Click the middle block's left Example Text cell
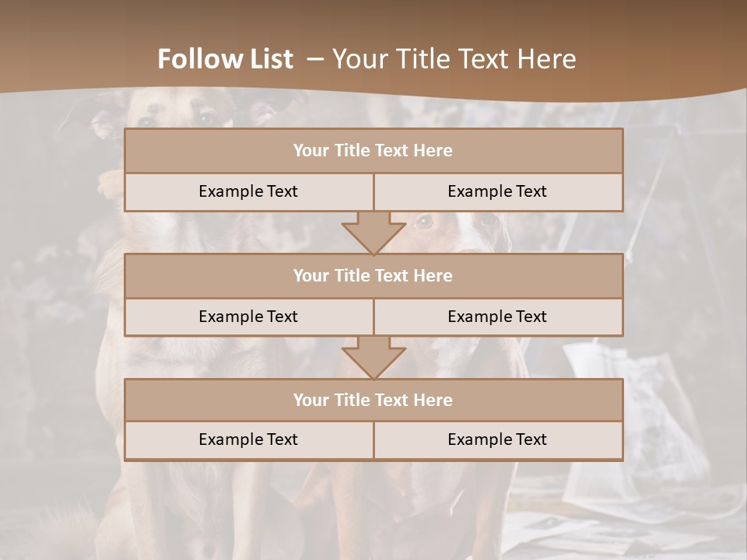 pos(249,317)
